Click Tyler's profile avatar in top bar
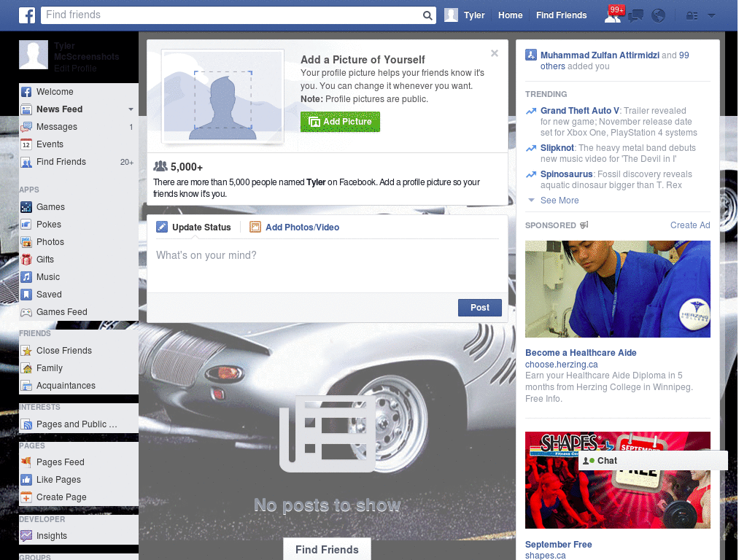Screen dimensions: 747x560 451,15
